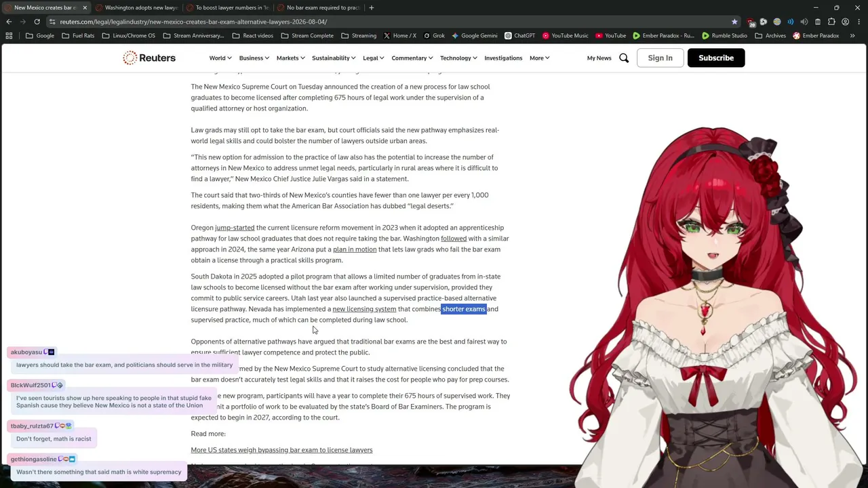Expand the Sustainability menu

click(334, 58)
